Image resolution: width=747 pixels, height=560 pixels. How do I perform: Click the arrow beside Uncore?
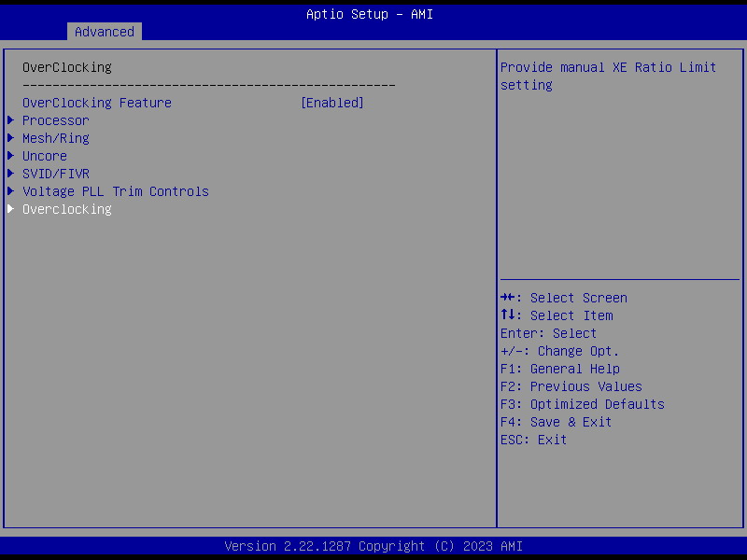point(11,155)
